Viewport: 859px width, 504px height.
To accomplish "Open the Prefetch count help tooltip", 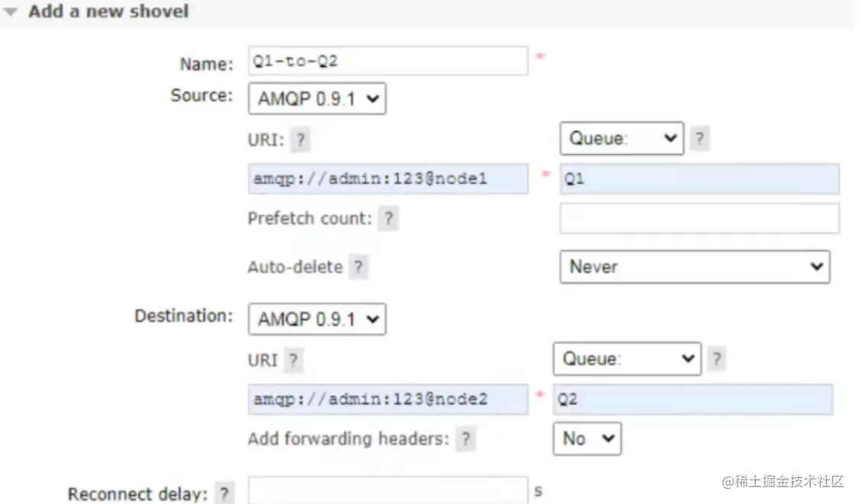I will (388, 219).
